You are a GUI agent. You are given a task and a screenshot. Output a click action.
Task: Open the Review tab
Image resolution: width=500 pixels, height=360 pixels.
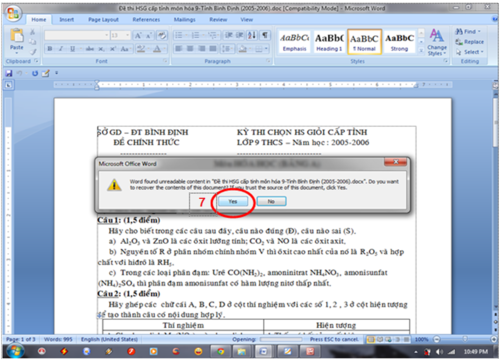click(x=218, y=20)
